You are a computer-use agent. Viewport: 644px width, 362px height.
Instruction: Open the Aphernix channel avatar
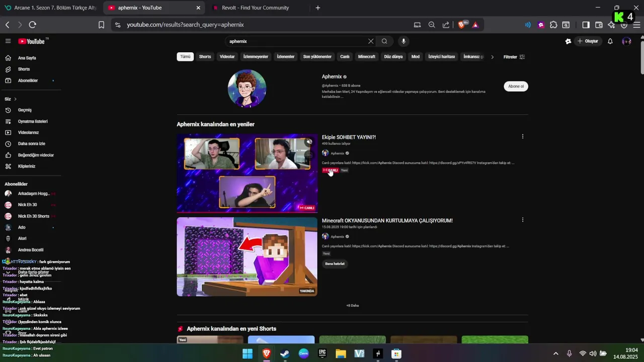[x=247, y=88]
